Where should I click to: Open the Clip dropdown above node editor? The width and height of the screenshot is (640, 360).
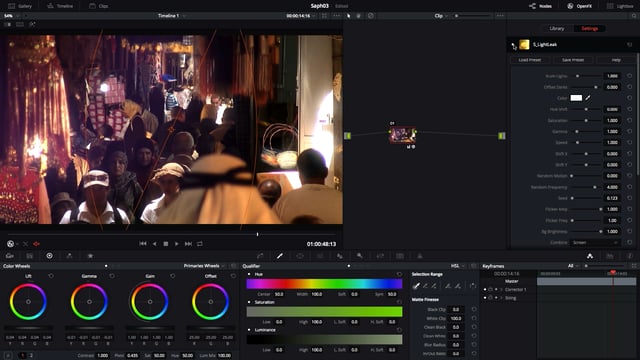441,16
